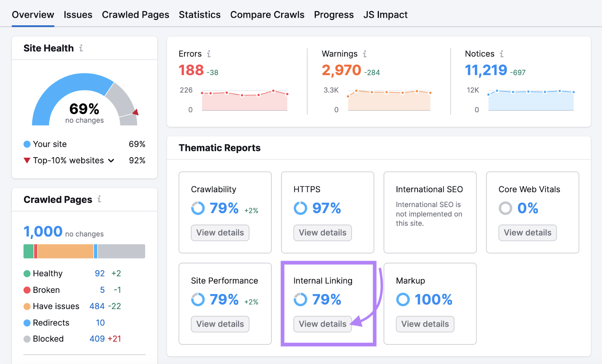Viewport: 602px width, 364px height.
Task: Click the Crawled Pages info icon
Action: tap(99, 200)
